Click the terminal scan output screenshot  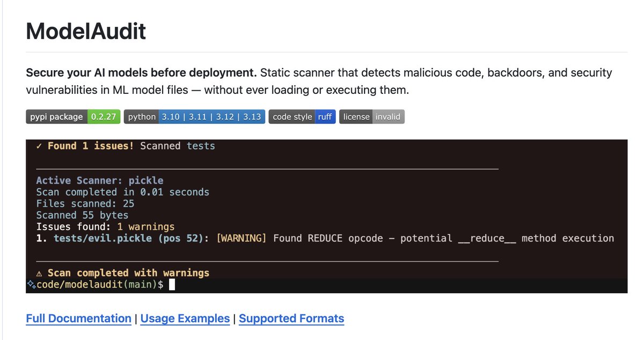click(x=326, y=216)
